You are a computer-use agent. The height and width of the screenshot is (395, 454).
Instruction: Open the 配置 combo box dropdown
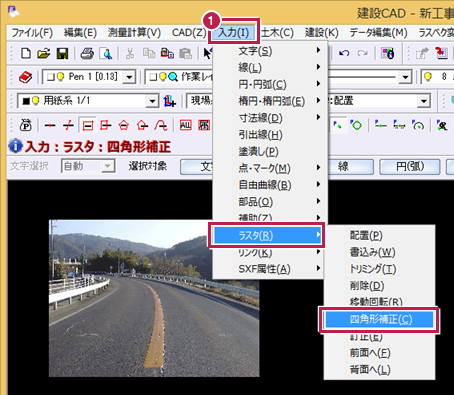(424, 101)
